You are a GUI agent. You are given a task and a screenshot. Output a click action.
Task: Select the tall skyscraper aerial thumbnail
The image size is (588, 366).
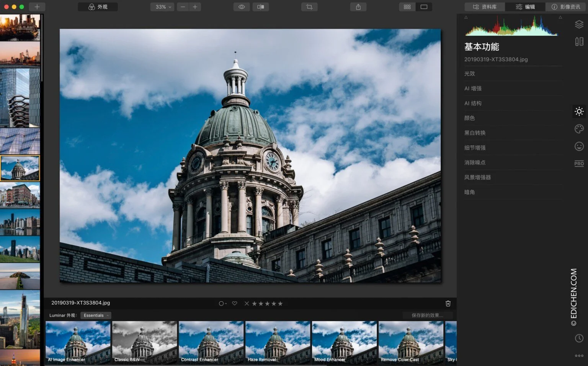(x=20, y=319)
